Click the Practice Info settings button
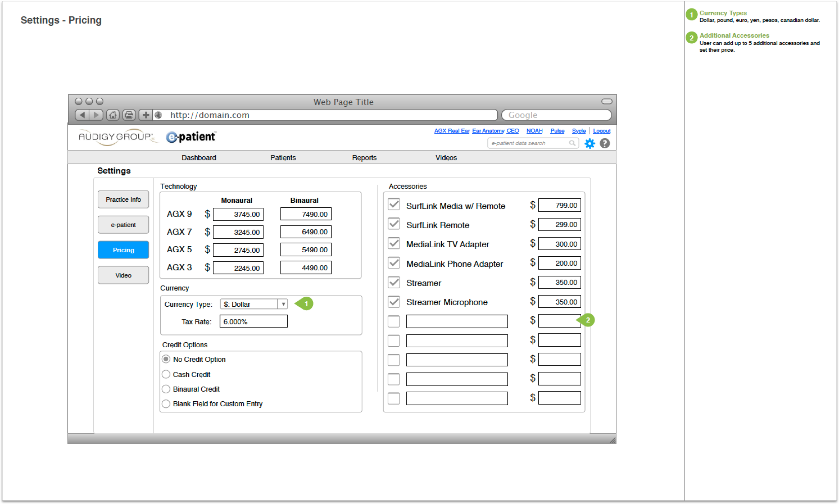This screenshot has height=504, width=839. [x=123, y=199]
